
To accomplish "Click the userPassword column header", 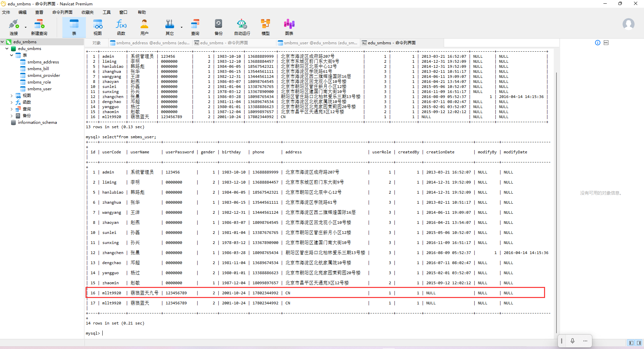I will 179,152.
